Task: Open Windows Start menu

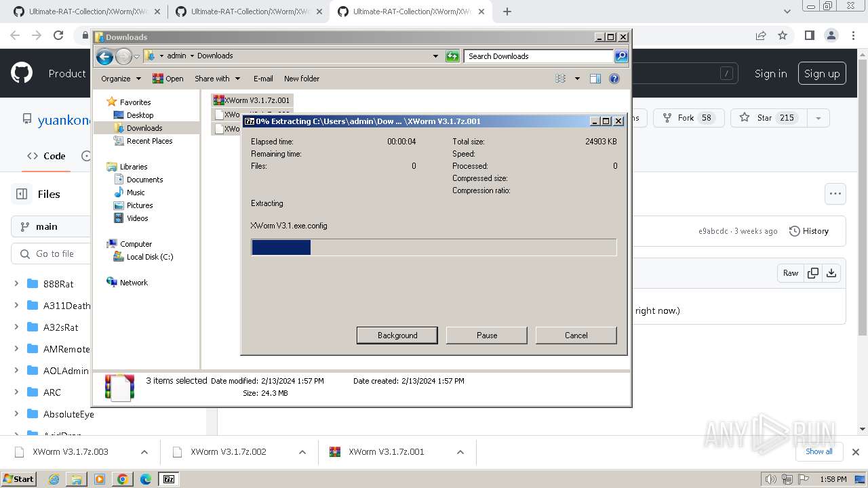Action: point(18,479)
